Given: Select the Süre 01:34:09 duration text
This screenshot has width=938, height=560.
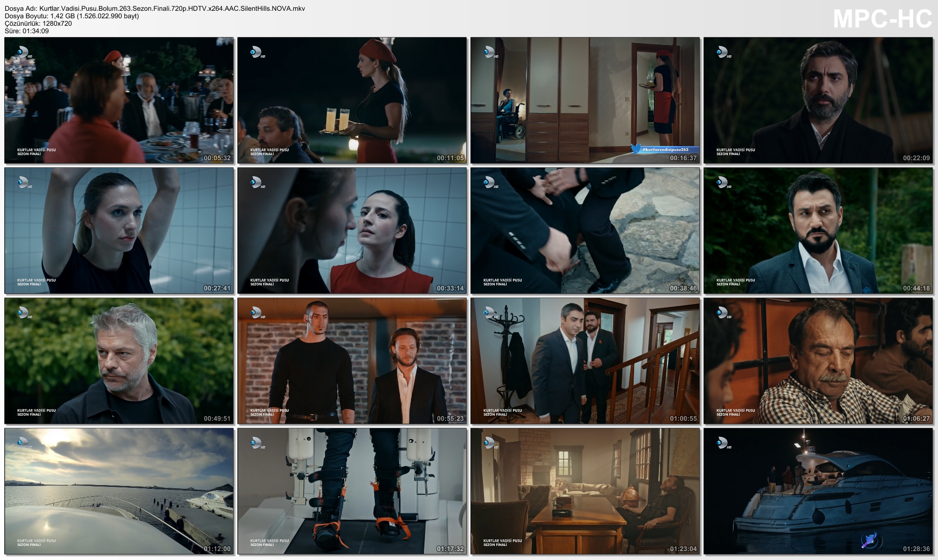Looking at the screenshot, I should coord(27,31).
